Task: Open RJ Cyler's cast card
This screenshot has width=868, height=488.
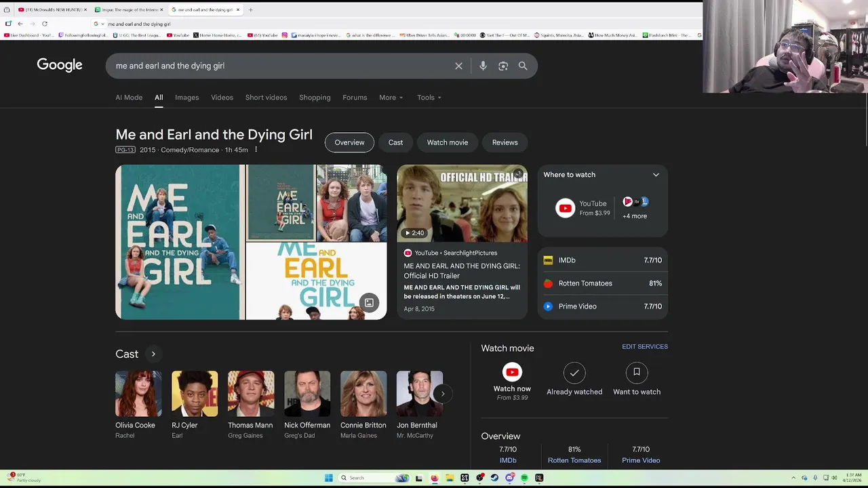Action: pyautogui.click(x=195, y=405)
